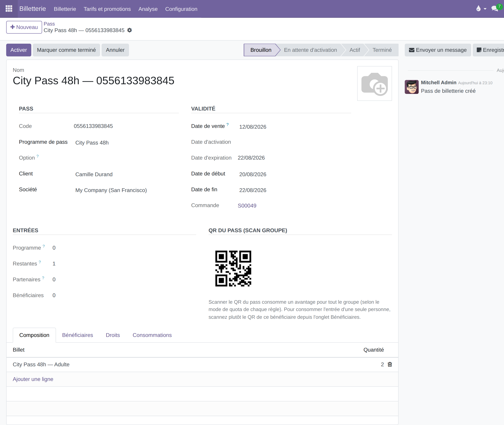Click Marquer comme terminé
This screenshot has width=504, height=425.
[66, 50]
